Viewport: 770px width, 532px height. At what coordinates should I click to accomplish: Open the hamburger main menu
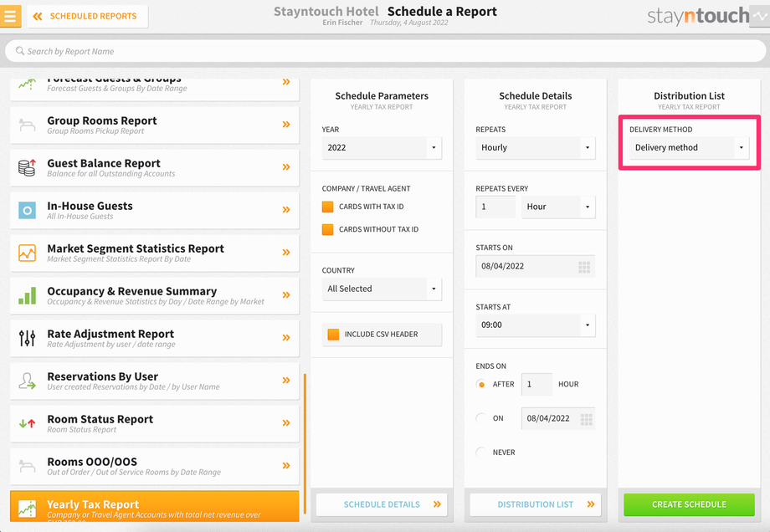click(10, 16)
